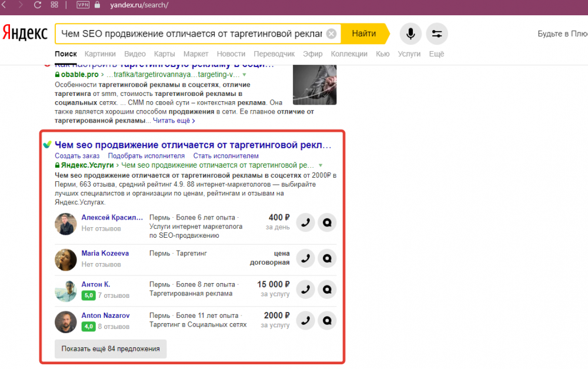
Task: Click the yellow Найти search button
Action: [x=366, y=34]
